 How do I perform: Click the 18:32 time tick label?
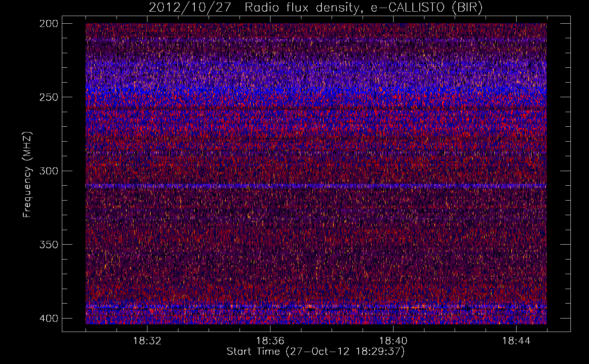pos(147,341)
